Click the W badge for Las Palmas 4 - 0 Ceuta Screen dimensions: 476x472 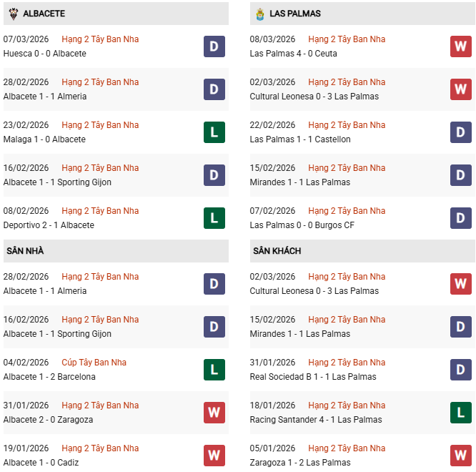point(461,46)
